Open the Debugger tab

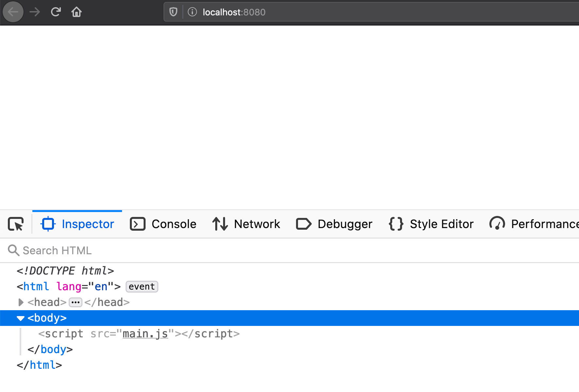click(x=334, y=224)
